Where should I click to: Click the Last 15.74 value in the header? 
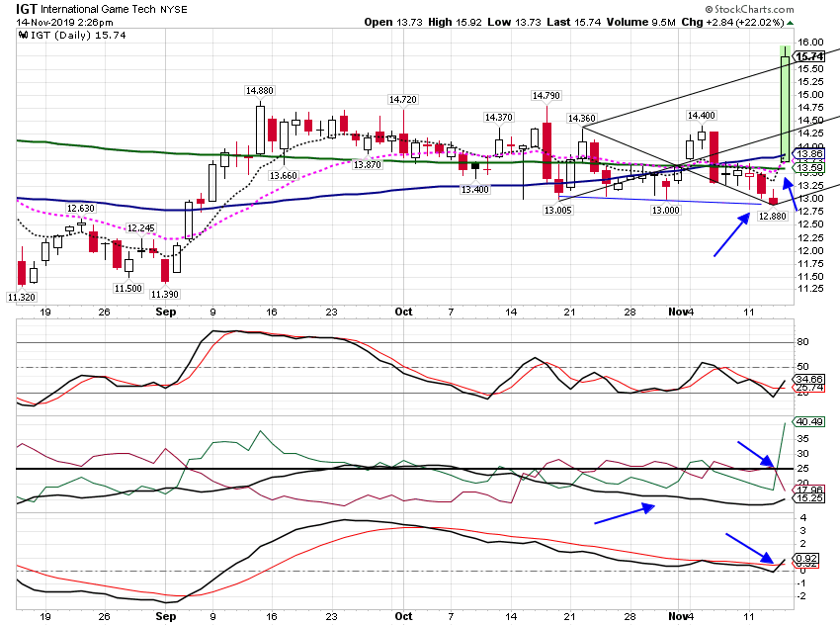click(574, 23)
